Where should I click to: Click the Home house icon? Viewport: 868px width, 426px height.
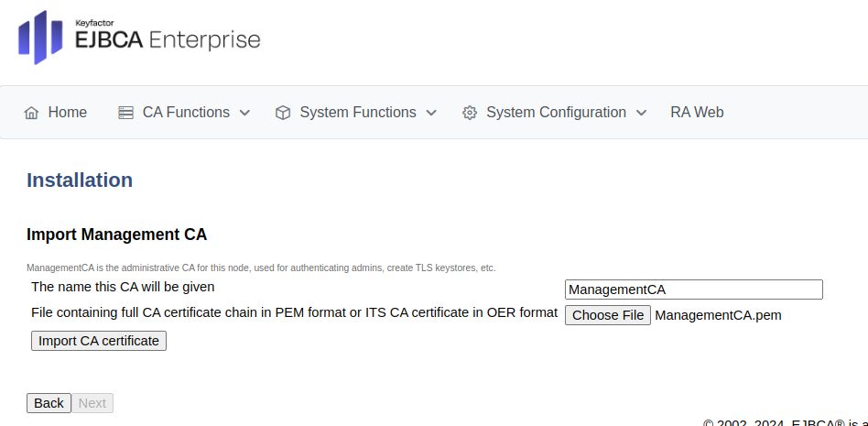coord(31,113)
